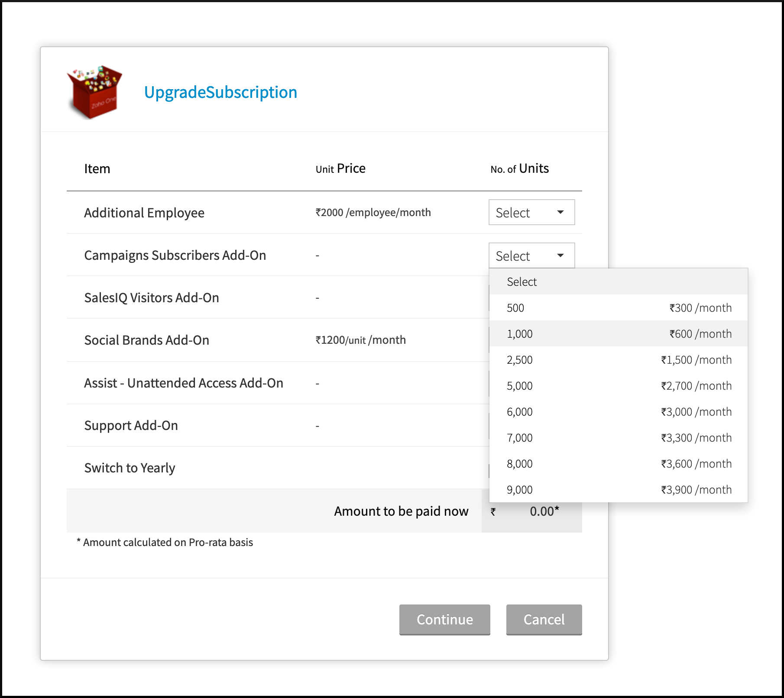
Task: Click the 'Amount to be paid now' label
Action: [x=401, y=511]
